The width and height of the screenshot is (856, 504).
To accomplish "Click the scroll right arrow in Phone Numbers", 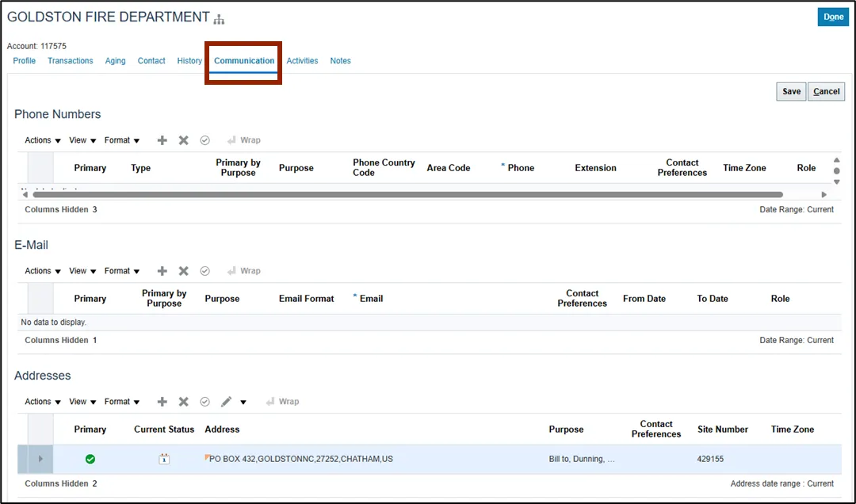I will (824, 194).
